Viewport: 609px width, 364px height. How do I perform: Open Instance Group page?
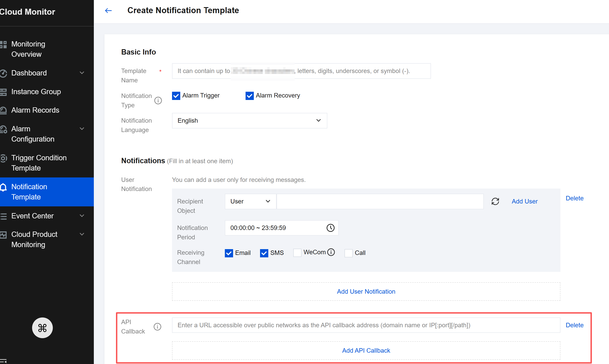point(36,92)
